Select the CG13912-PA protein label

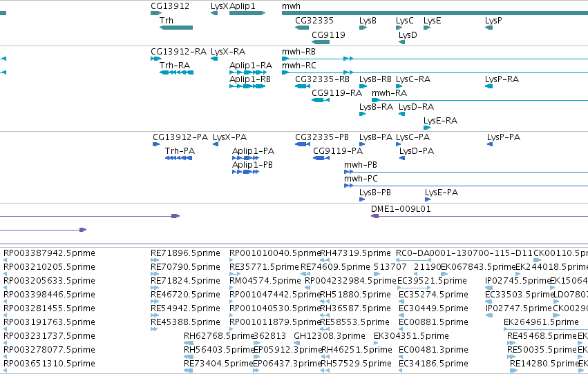point(180,137)
